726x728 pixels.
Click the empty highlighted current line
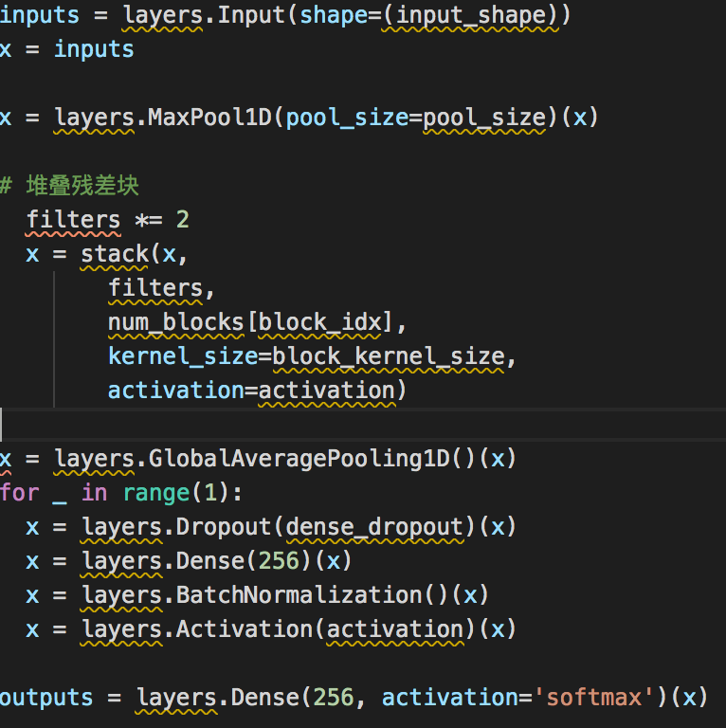tap(363, 425)
